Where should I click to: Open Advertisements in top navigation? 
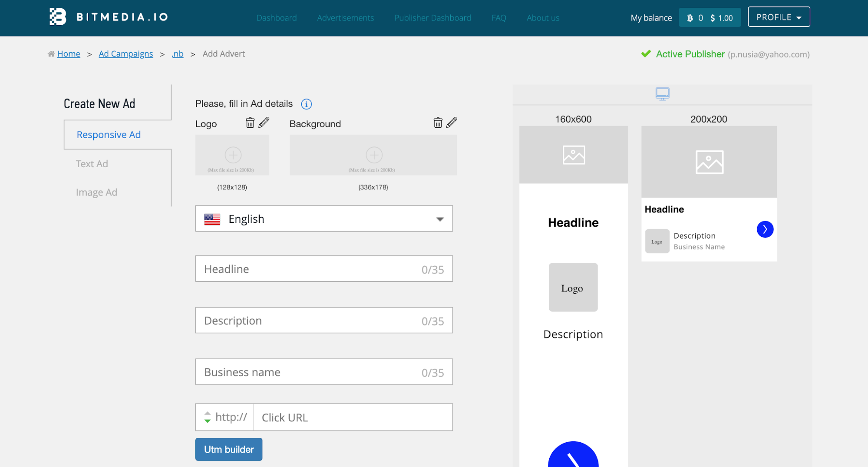(345, 18)
